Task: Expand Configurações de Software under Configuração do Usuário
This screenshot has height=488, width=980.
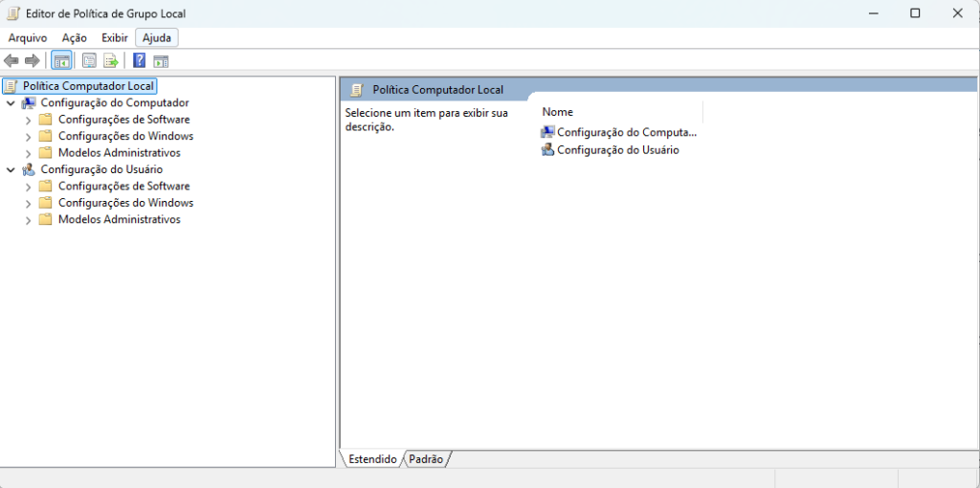Action: 28,187
